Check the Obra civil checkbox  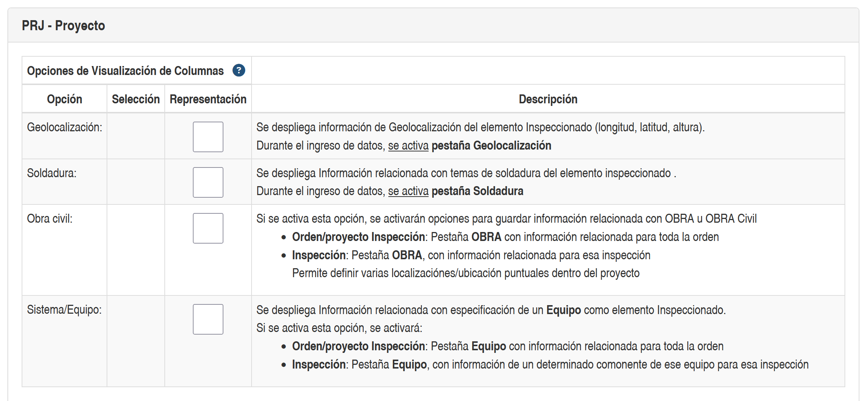[x=208, y=228]
